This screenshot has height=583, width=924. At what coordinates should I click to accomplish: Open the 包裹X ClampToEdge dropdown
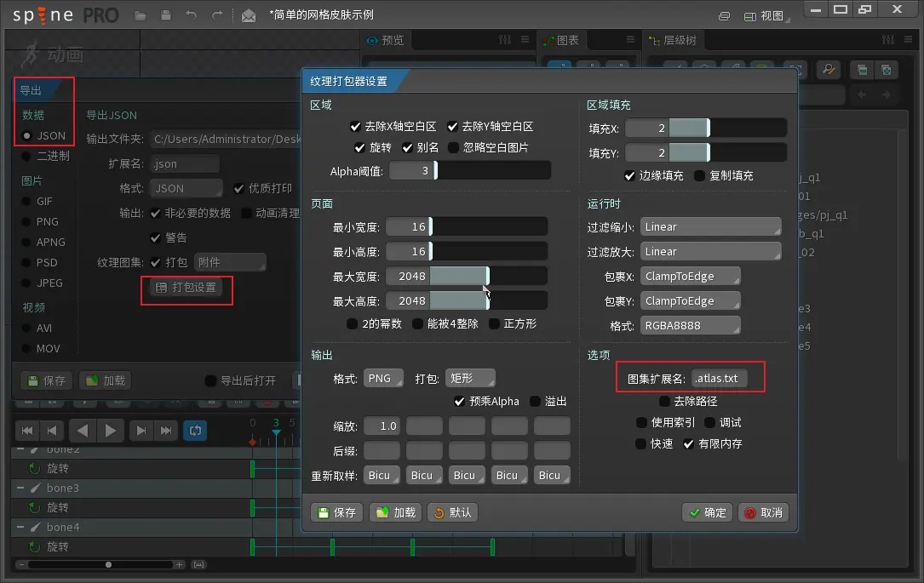(690, 277)
